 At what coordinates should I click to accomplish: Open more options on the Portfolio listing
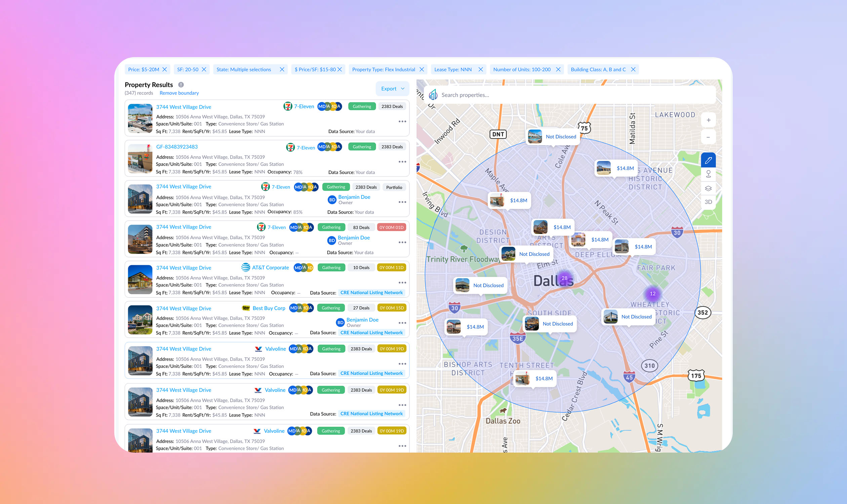click(x=402, y=202)
